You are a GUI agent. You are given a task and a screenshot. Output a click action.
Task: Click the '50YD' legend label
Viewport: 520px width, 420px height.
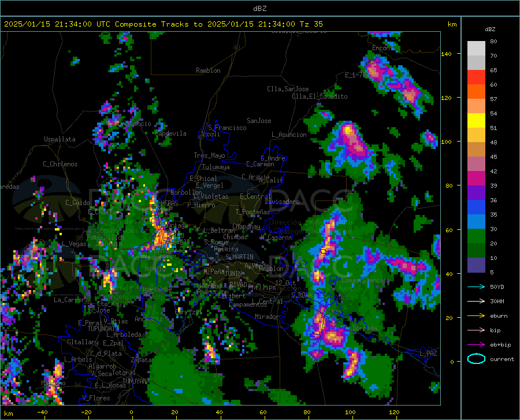tap(497, 287)
